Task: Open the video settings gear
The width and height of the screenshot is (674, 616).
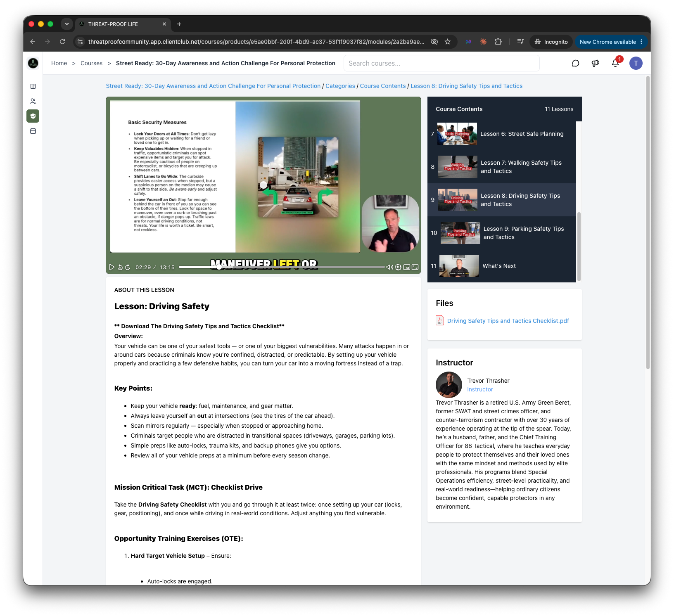Action: pyautogui.click(x=398, y=267)
